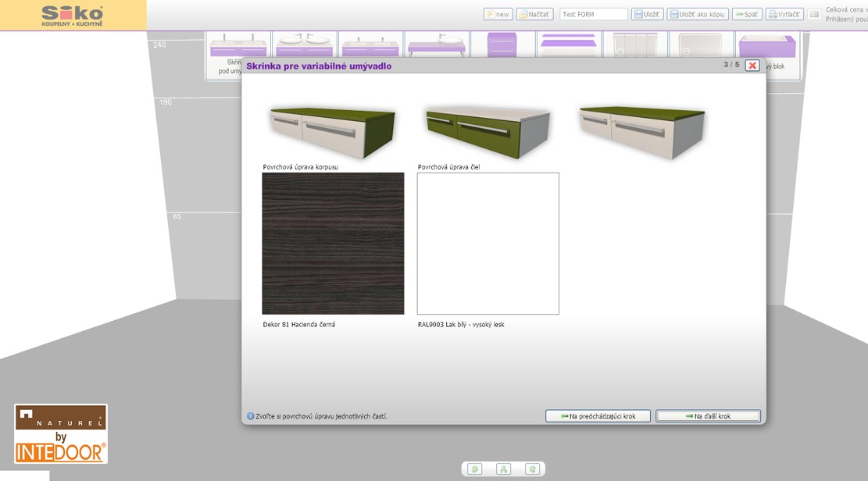
Task: Click the Späť back button
Action: point(747,14)
